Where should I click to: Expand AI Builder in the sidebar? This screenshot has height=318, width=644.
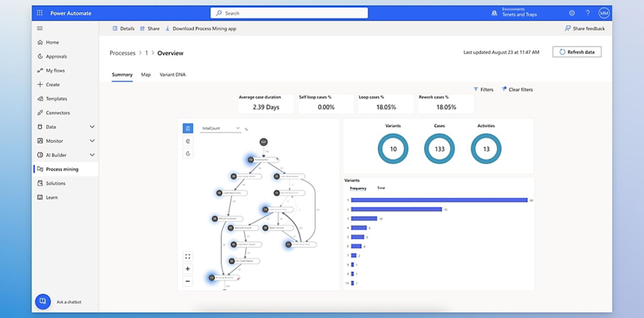(x=92, y=155)
